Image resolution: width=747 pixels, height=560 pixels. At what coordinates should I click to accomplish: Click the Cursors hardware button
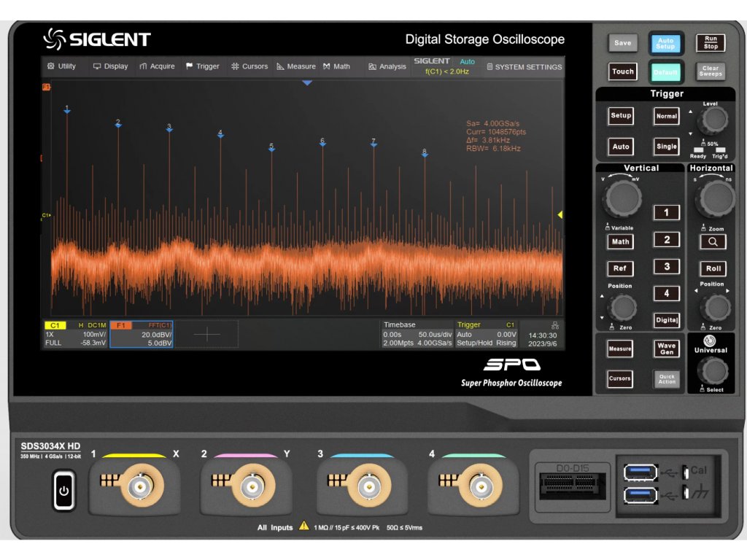tap(620, 378)
